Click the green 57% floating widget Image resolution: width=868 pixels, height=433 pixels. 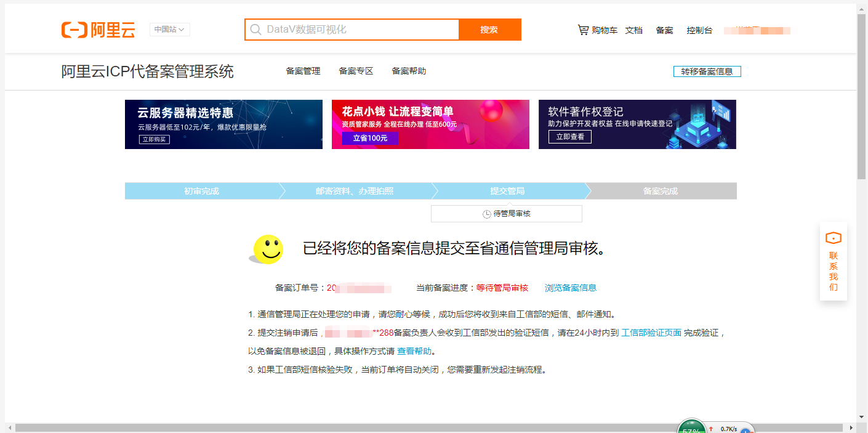tap(692, 426)
